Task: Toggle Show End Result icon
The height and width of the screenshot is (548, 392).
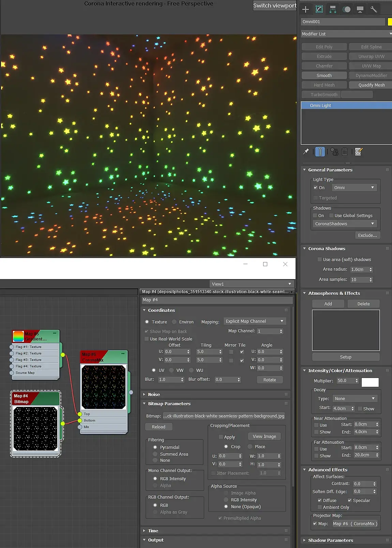Action: (x=320, y=152)
